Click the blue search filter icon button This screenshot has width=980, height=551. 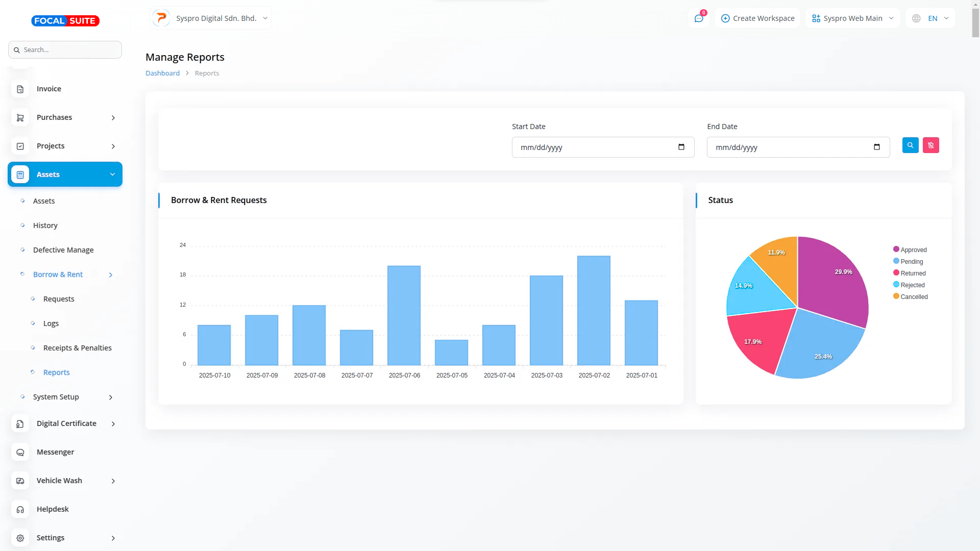click(910, 145)
